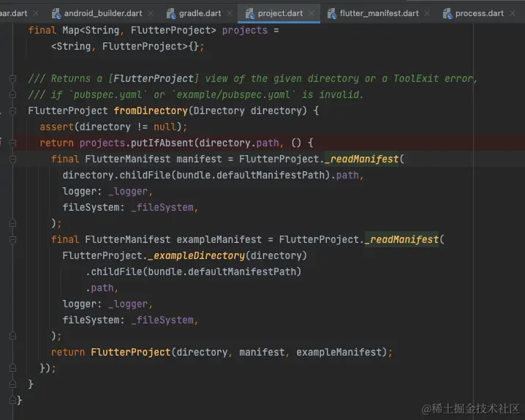Switch to the gradle.dart tab
The width and height of the screenshot is (525, 420).
pos(200,13)
